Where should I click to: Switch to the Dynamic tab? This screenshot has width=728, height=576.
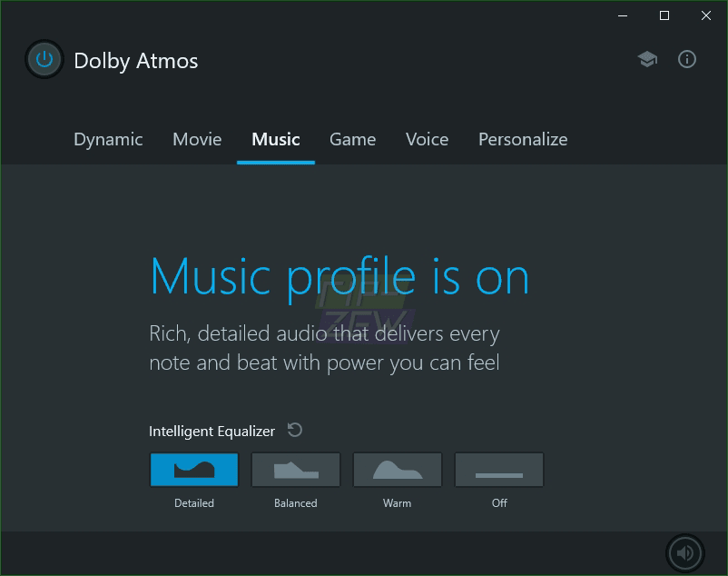108,139
